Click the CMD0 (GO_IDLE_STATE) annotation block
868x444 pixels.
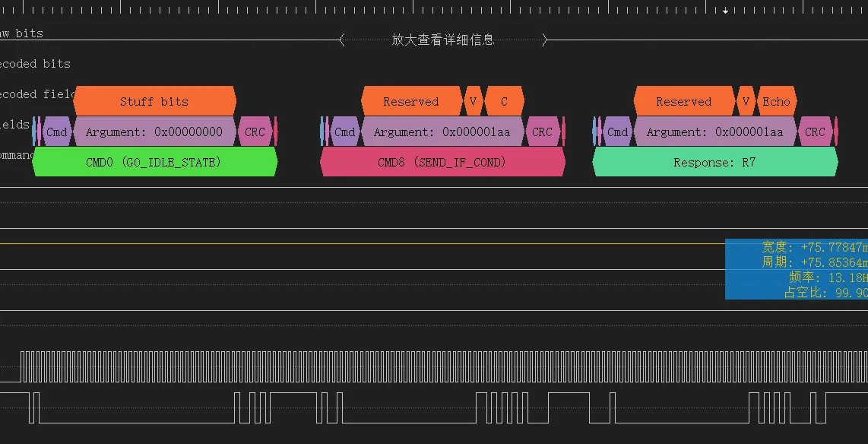pos(155,162)
